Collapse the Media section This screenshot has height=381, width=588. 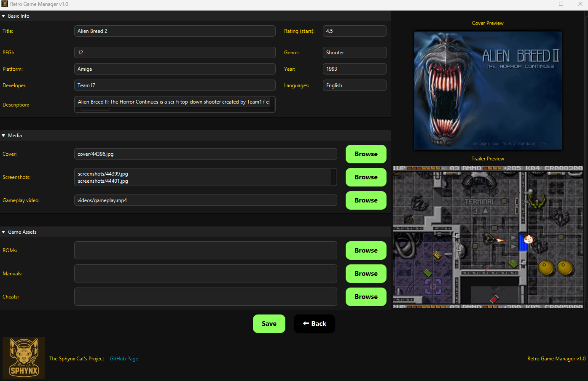4,136
